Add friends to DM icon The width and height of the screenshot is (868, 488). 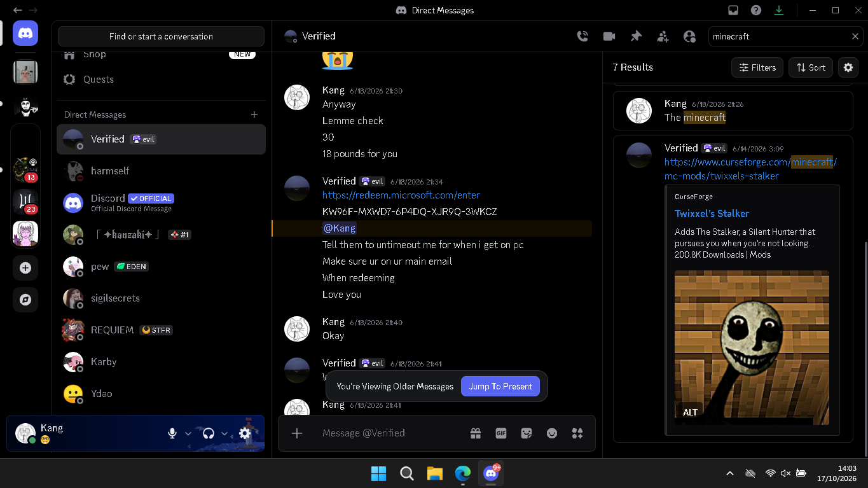663,36
